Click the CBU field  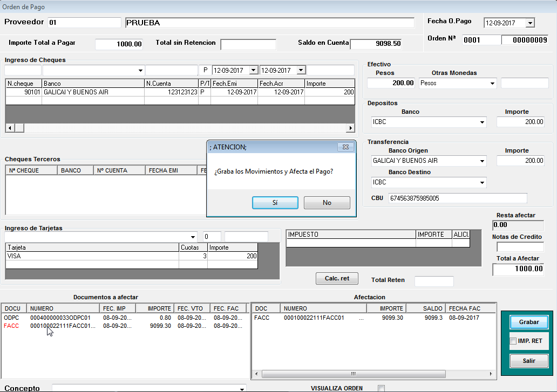(x=458, y=198)
